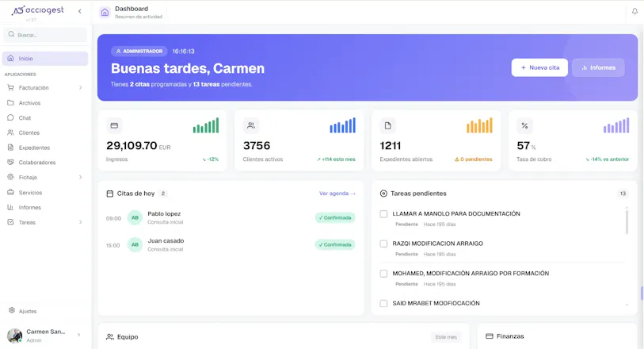Expand the Facturación submenu chevron
The image size is (644, 349).
[x=81, y=87]
